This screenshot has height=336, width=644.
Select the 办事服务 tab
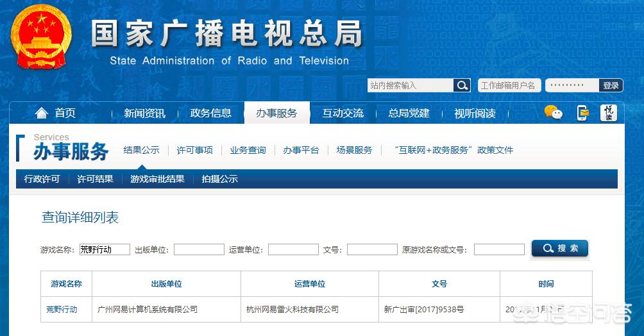[277, 113]
